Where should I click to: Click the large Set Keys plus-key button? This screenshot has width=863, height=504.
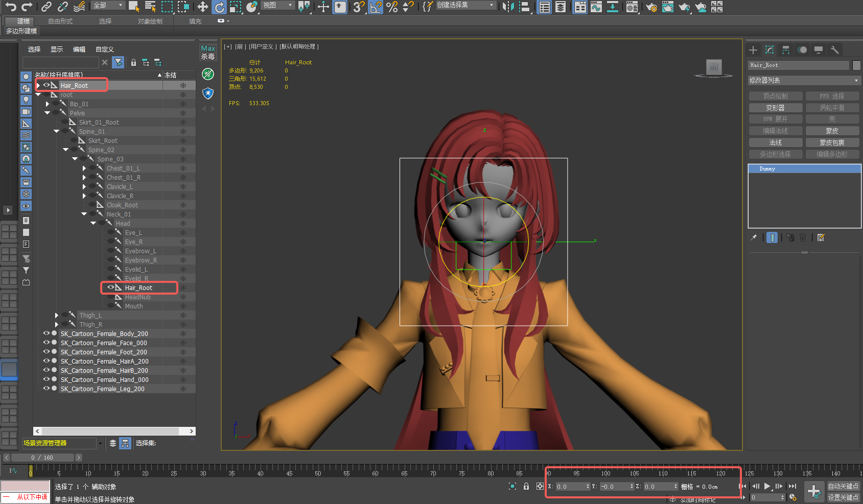pyautogui.click(x=814, y=492)
